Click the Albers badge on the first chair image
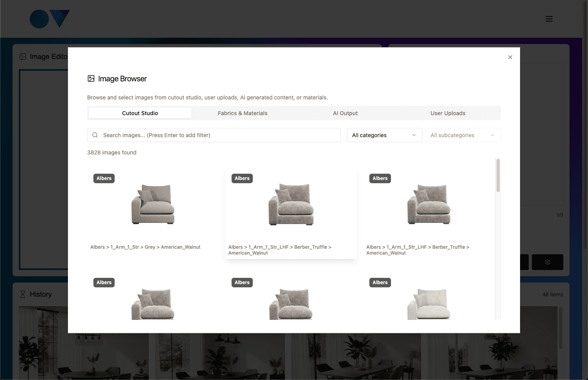The width and height of the screenshot is (588, 380). [104, 178]
